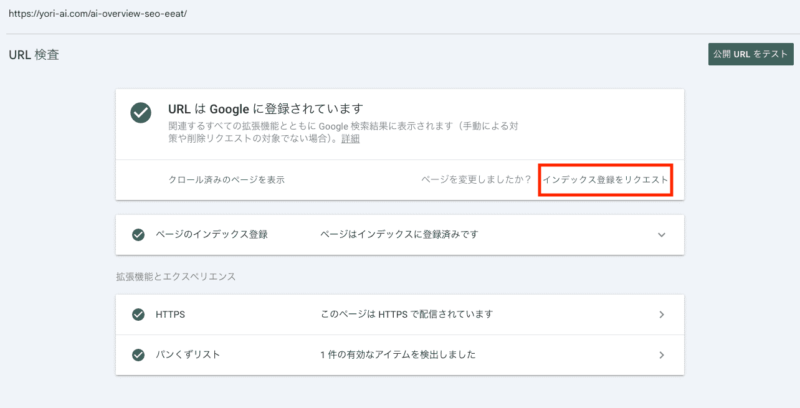This screenshot has height=408, width=800.
Task: Select the inspected URL text at top
Action: [x=97, y=14]
